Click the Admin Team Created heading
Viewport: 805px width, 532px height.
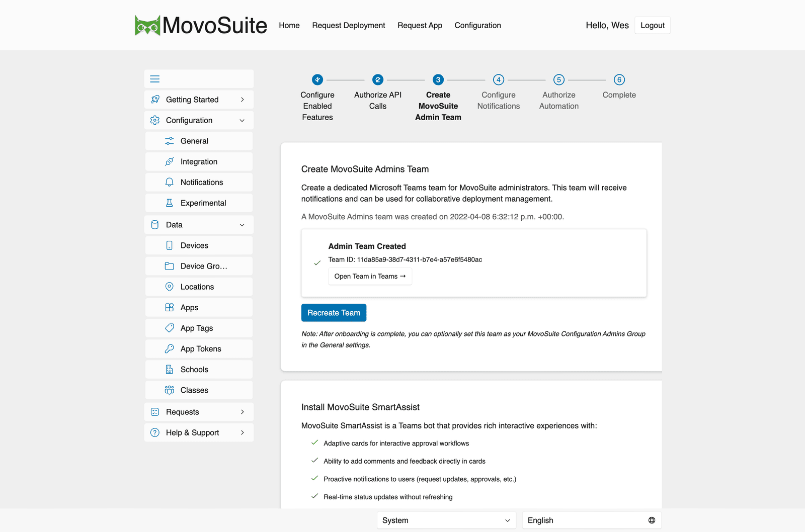point(367,246)
